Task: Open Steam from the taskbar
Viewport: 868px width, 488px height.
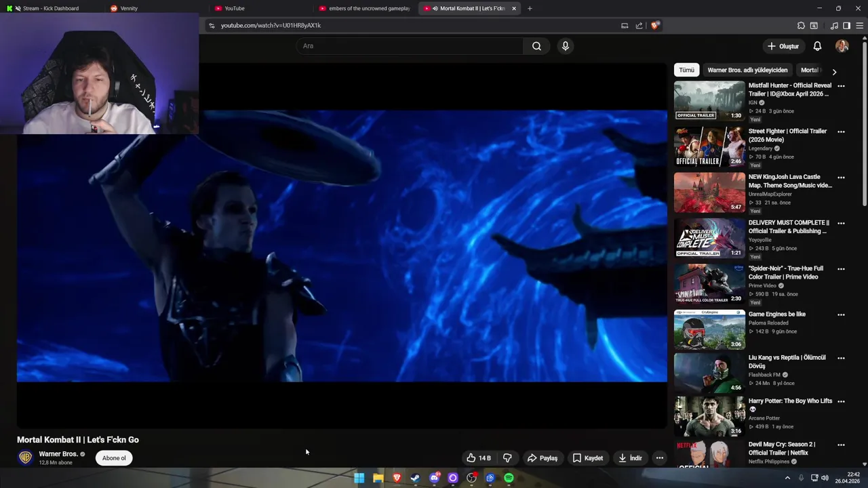Action: tap(415, 478)
